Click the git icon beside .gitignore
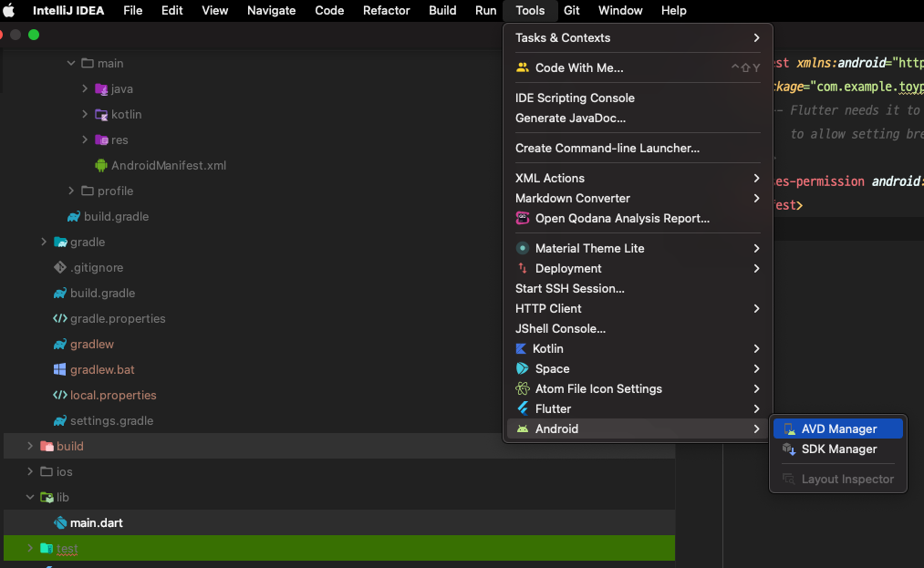This screenshot has width=924, height=568. (x=60, y=267)
